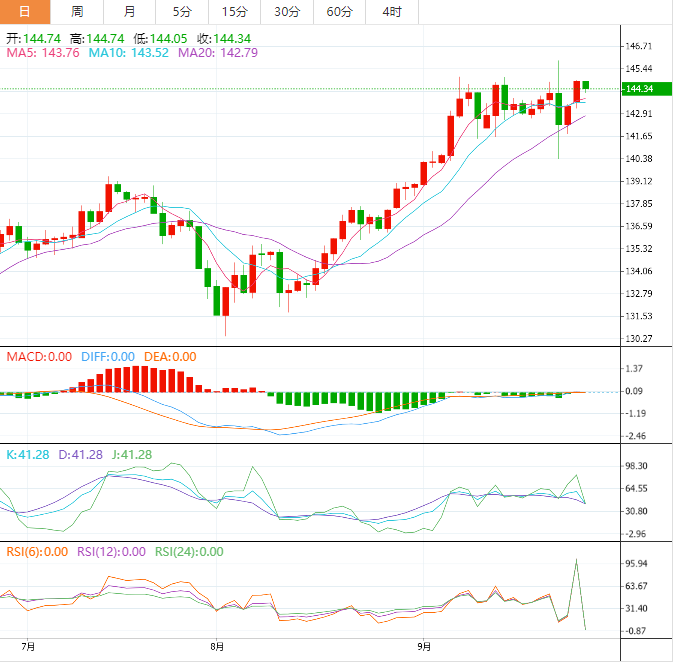Click the MA5 moving average label
Image resolution: width=673 pixels, height=664 pixels.
coord(43,53)
